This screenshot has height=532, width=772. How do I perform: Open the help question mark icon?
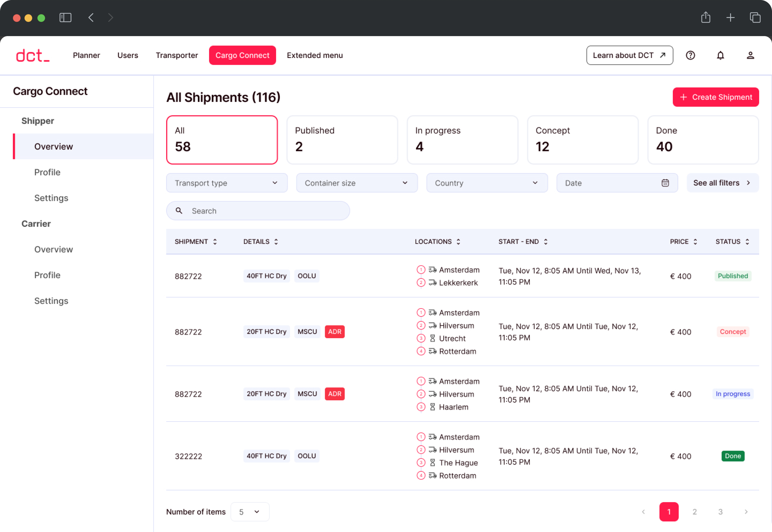(x=690, y=55)
